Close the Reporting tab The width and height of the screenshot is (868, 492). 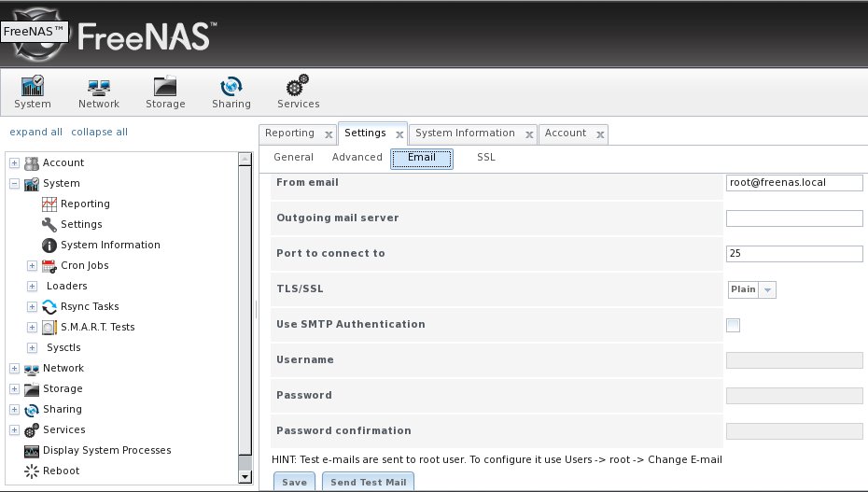329,134
